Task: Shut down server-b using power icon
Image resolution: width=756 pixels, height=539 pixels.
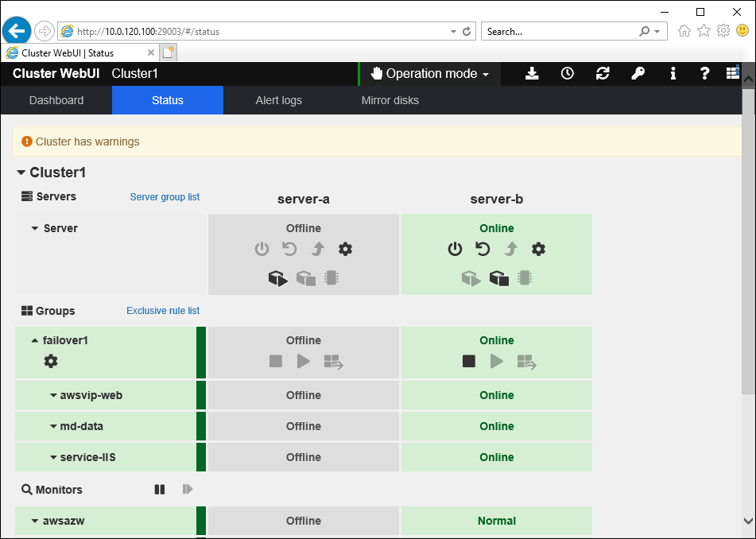Action: [455, 250]
